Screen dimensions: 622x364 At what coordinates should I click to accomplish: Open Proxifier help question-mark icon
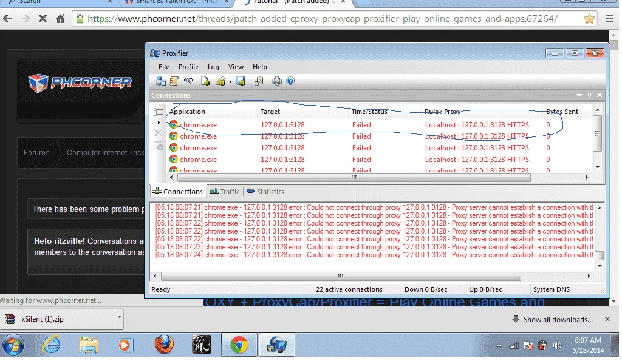point(291,81)
